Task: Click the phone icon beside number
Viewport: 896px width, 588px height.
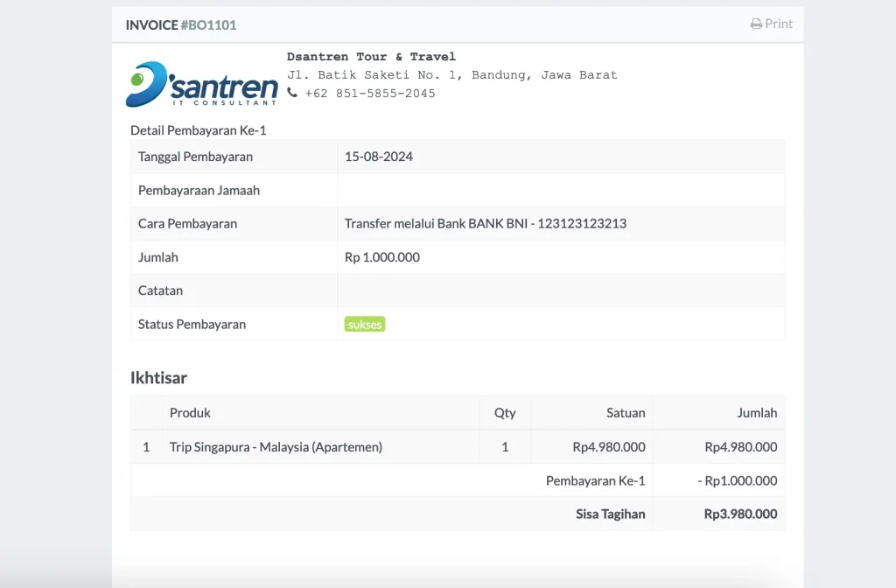Action: click(292, 93)
